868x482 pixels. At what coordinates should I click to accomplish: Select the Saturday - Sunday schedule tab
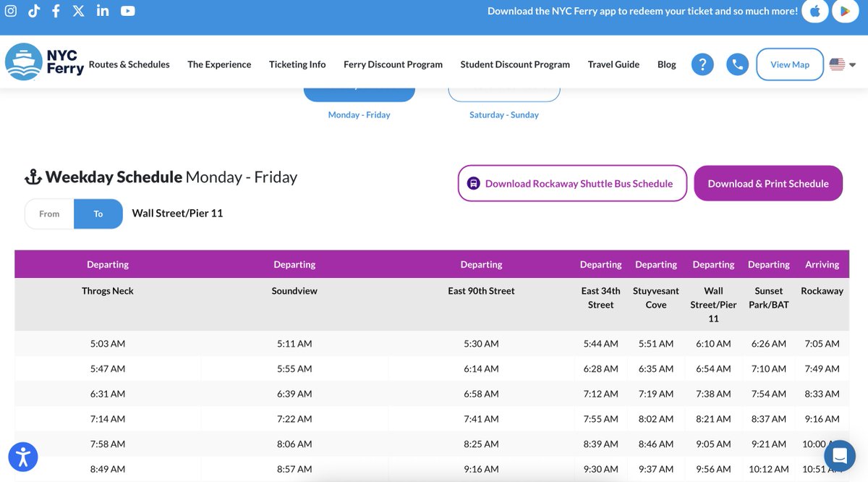pyautogui.click(x=504, y=114)
